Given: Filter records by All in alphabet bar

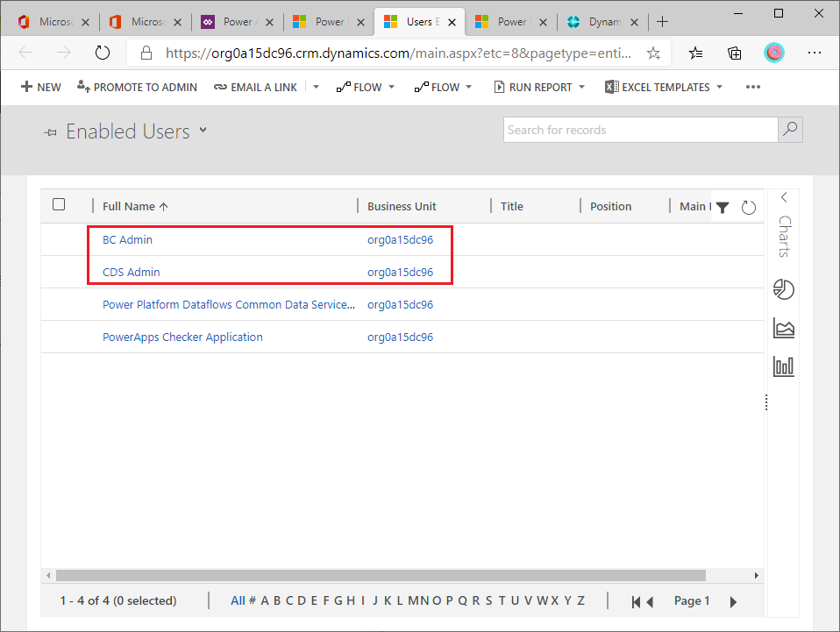Looking at the screenshot, I should tap(238, 600).
